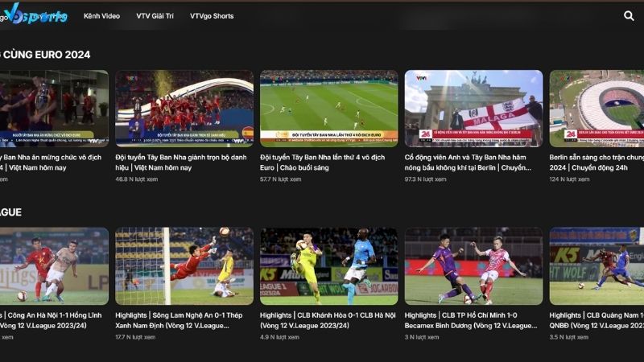Open title 'Đội tuyển Tây Ban Nha lần thứ 4 vô địch Euro'
644x362 pixels.
323,162
